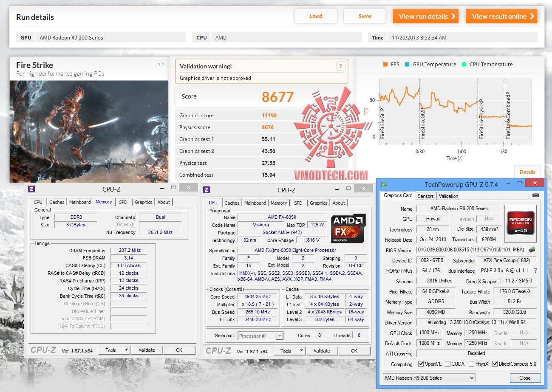The image size is (552, 392).
Task: Click the DRAM Frequency value 1237.2 MHz
Action: [x=128, y=251]
